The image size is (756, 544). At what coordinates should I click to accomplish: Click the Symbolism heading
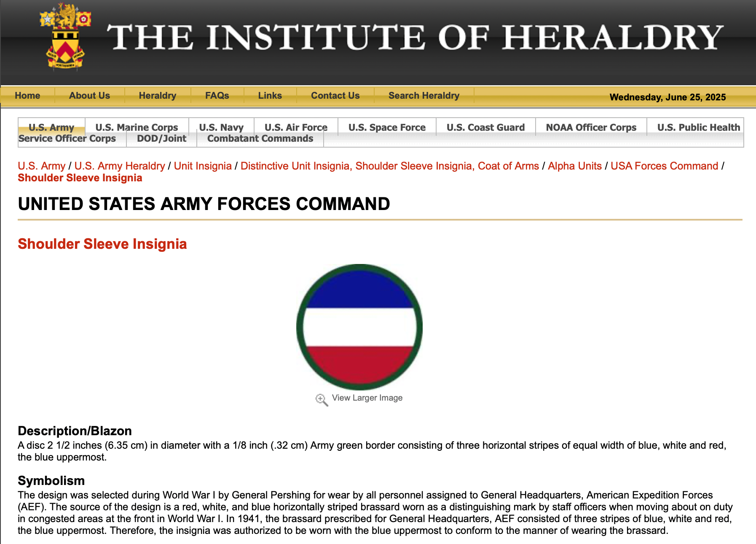[x=51, y=480]
